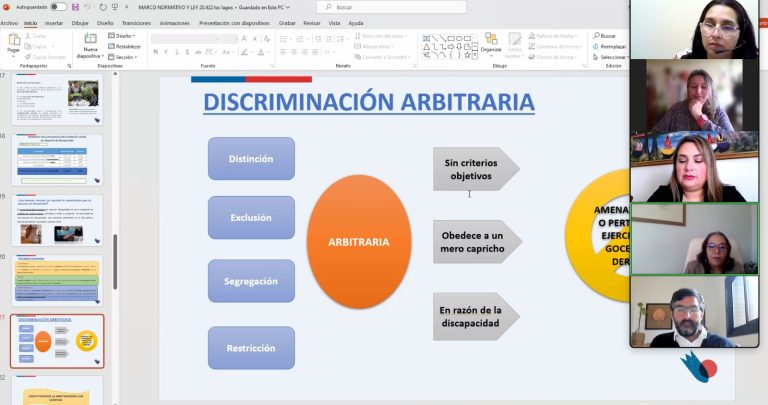Switch to the Animaciones tab
The width and height of the screenshot is (768, 405).
[x=174, y=23]
